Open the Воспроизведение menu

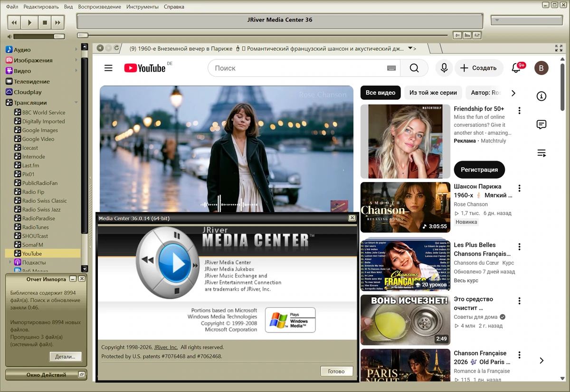click(x=99, y=7)
